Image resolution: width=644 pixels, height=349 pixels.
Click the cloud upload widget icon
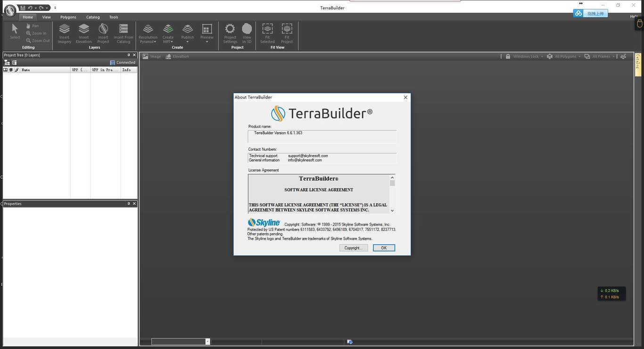pyautogui.click(x=578, y=14)
